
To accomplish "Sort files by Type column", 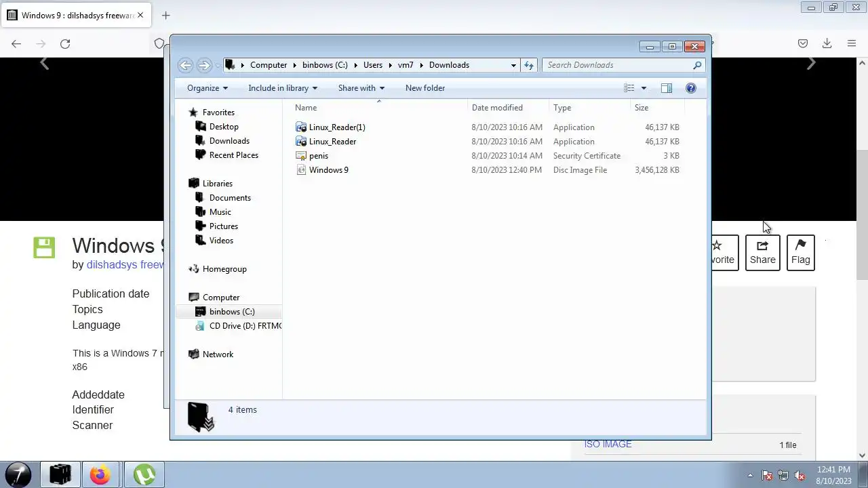I will (589, 108).
